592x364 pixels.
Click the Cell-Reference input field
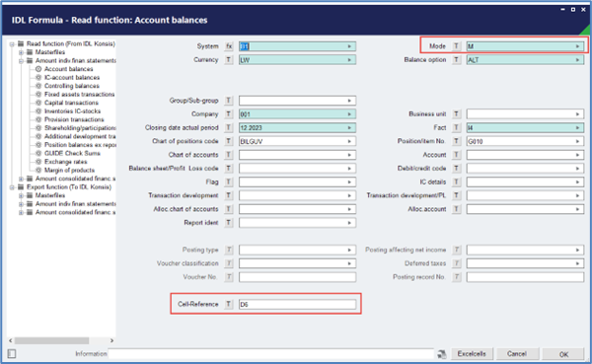(297, 304)
